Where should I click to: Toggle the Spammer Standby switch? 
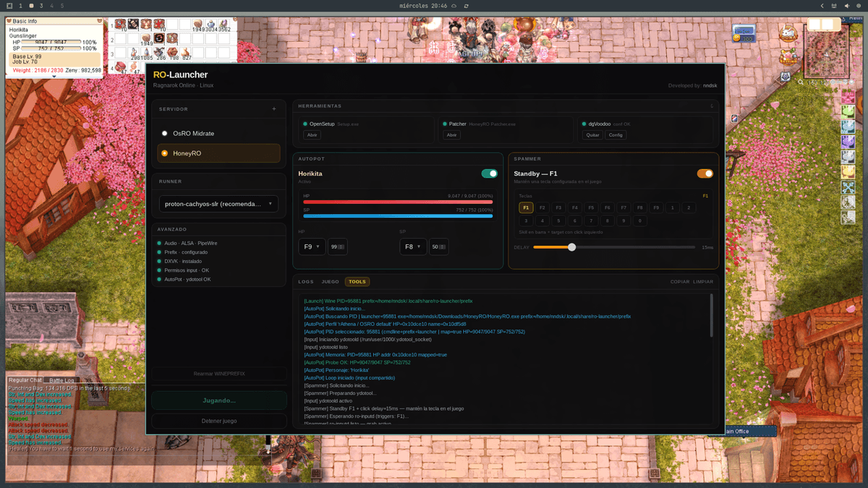(x=705, y=174)
